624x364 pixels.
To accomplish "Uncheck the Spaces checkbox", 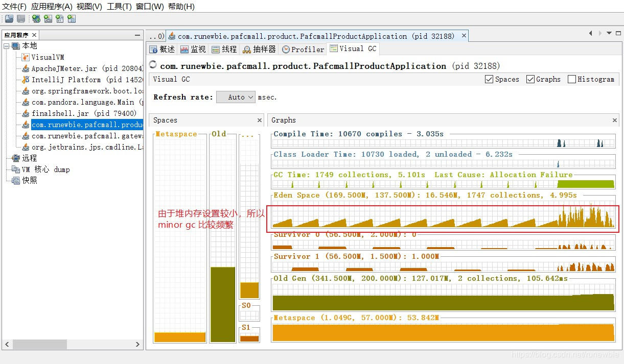I will (x=489, y=79).
